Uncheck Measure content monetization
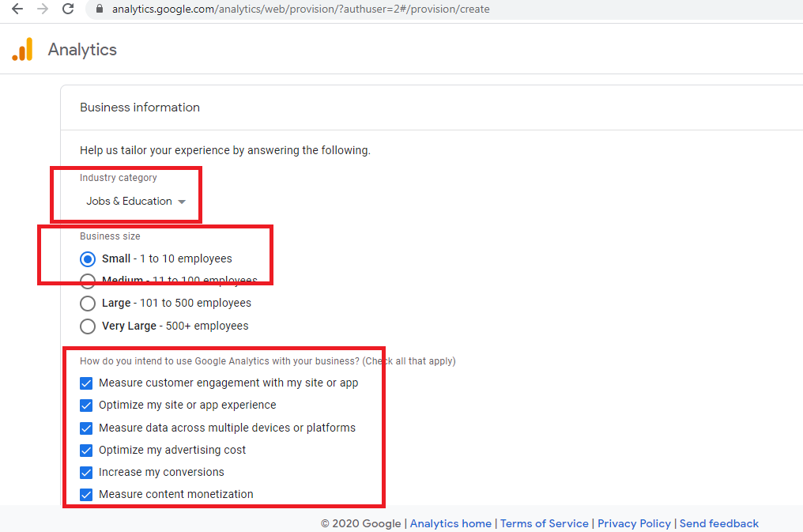Viewport: 803px width, 532px height. coord(86,495)
